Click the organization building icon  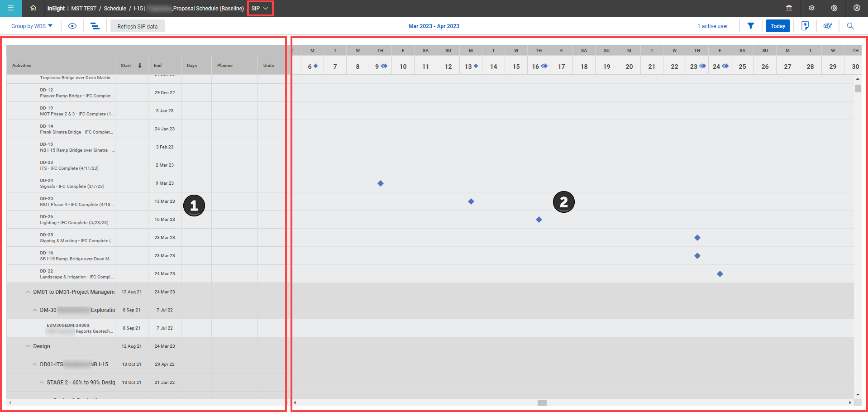789,8
